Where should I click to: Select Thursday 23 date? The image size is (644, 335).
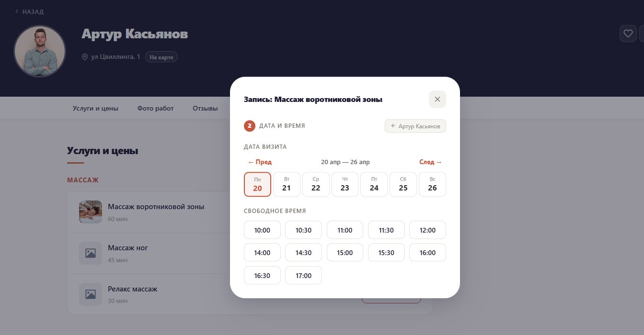(x=345, y=184)
